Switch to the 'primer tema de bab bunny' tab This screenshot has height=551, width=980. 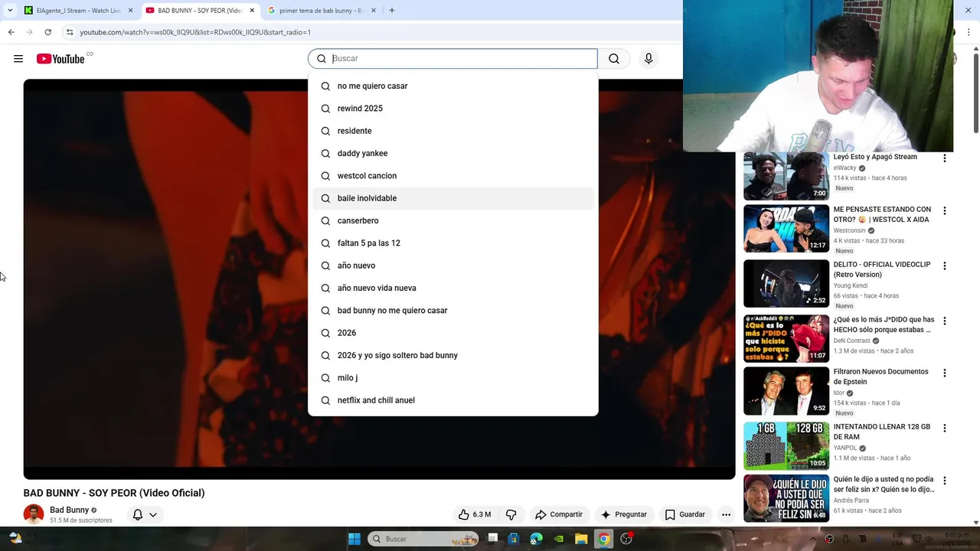coord(322,11)
